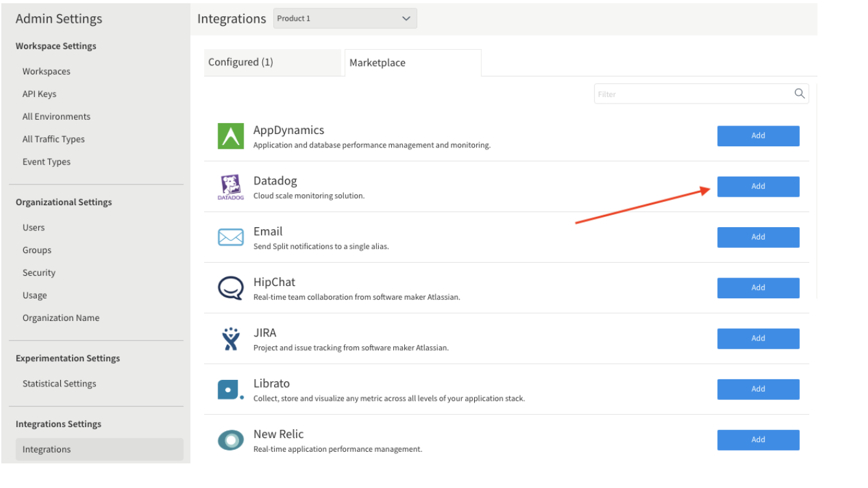
Task: Click AppDynamics description about database monitoring
Action: coord(372,145)
